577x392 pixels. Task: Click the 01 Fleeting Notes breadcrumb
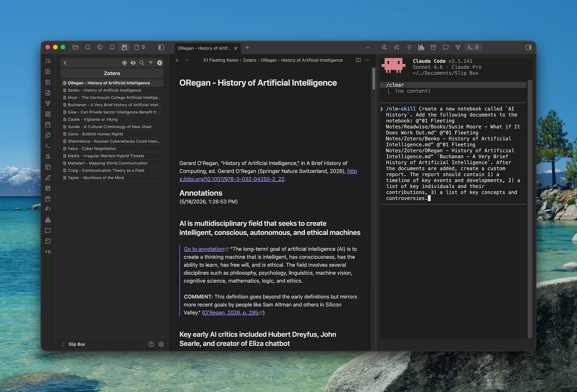pos(221,60)
